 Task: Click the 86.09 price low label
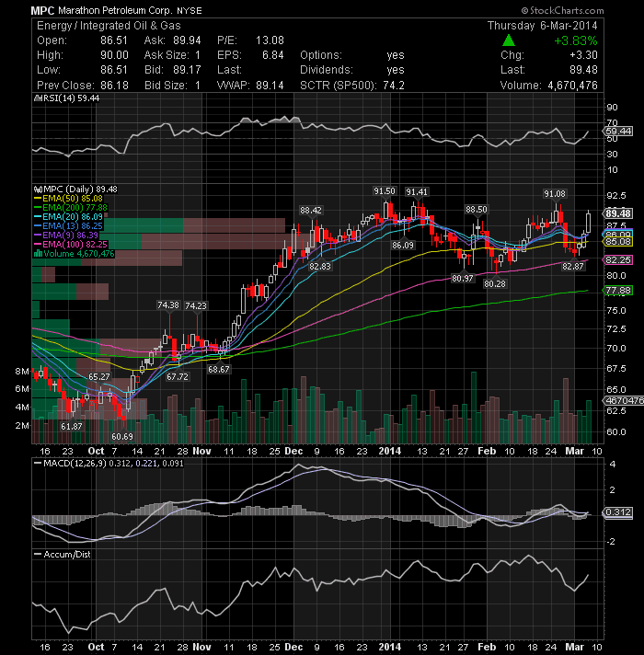403,246
